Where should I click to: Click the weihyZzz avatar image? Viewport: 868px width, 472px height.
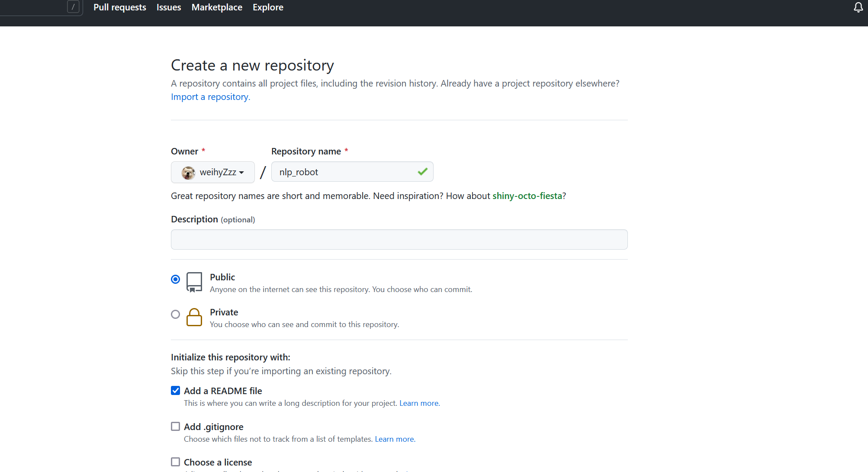point(188,173)
